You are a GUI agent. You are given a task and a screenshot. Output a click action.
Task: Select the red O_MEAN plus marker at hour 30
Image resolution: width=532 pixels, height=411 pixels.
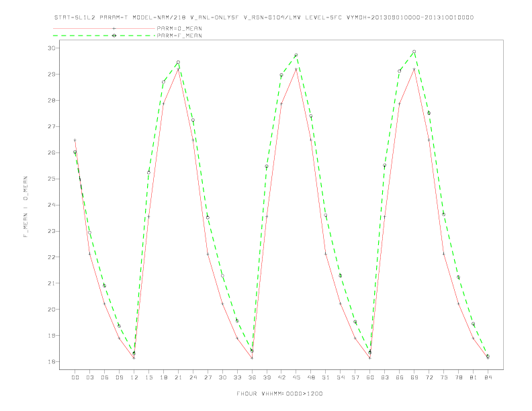(x=222, y=304)
